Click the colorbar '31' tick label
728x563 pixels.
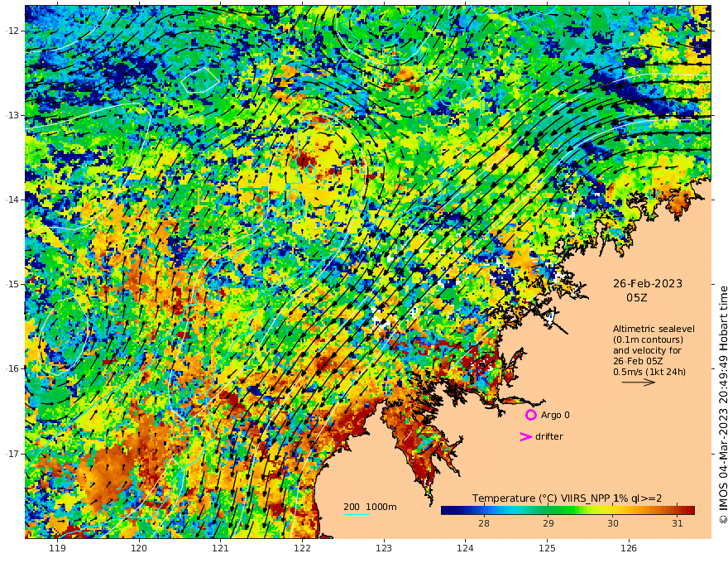click(678, 523)
